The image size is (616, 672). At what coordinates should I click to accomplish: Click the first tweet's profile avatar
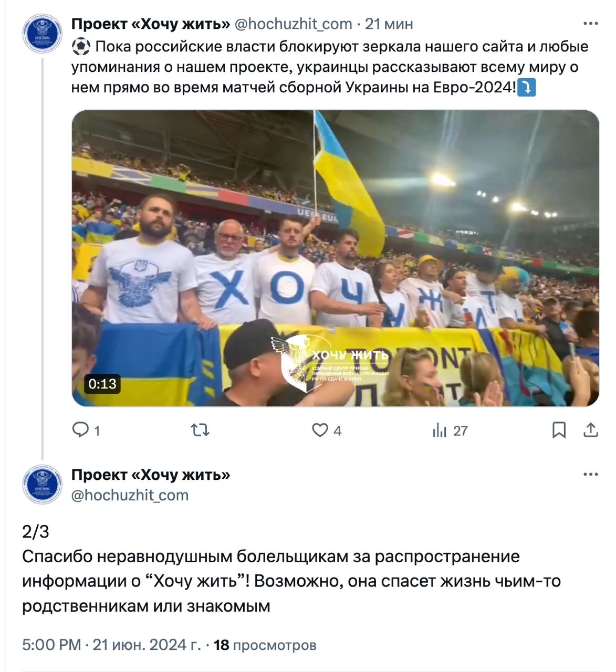[43, 33]
